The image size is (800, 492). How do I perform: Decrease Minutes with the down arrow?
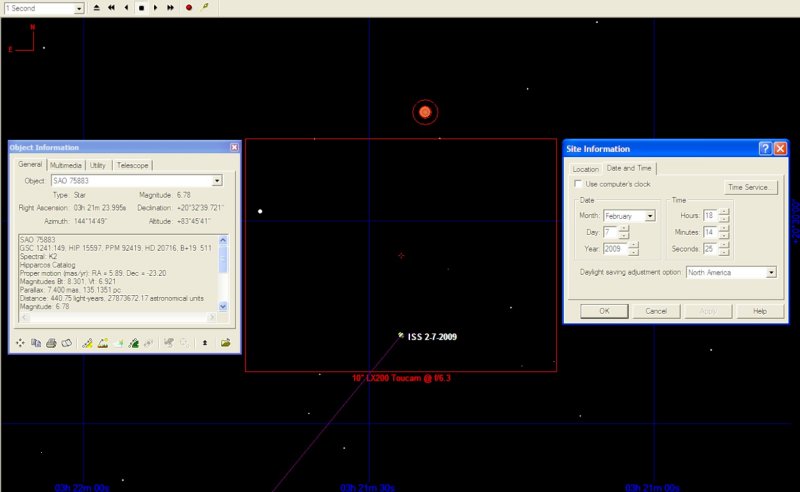coord(724,235)
